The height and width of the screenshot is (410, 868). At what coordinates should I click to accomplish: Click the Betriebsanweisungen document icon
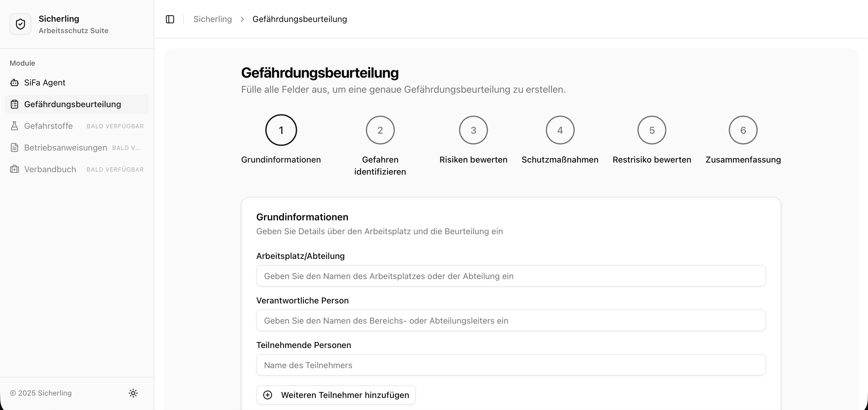coord(14,148)
